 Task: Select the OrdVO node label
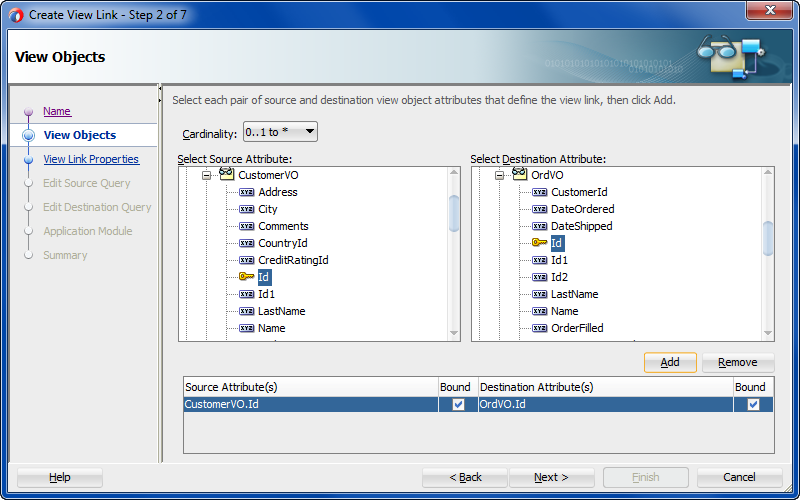coord(547,176)
